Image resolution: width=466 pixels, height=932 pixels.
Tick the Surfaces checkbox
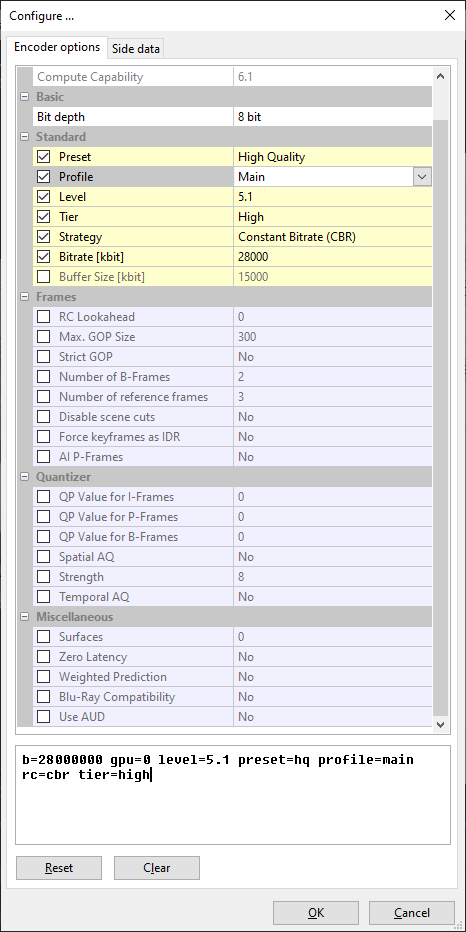(43, 637)
